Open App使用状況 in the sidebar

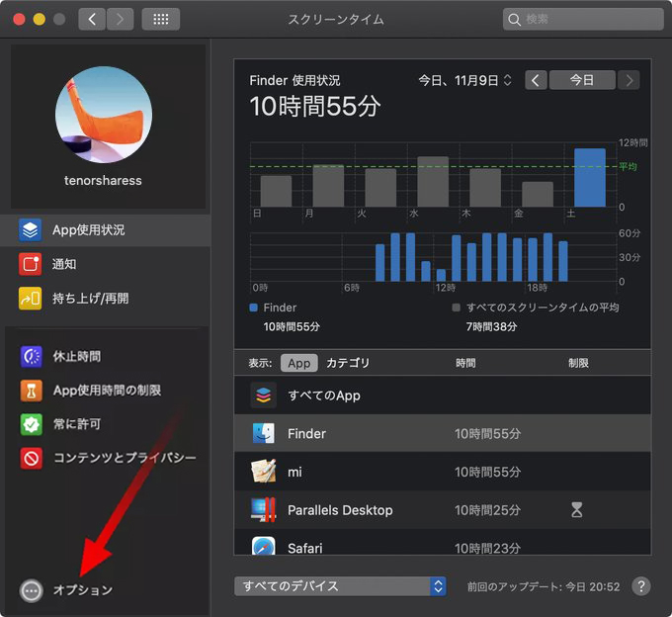click(x=89, y=230)
